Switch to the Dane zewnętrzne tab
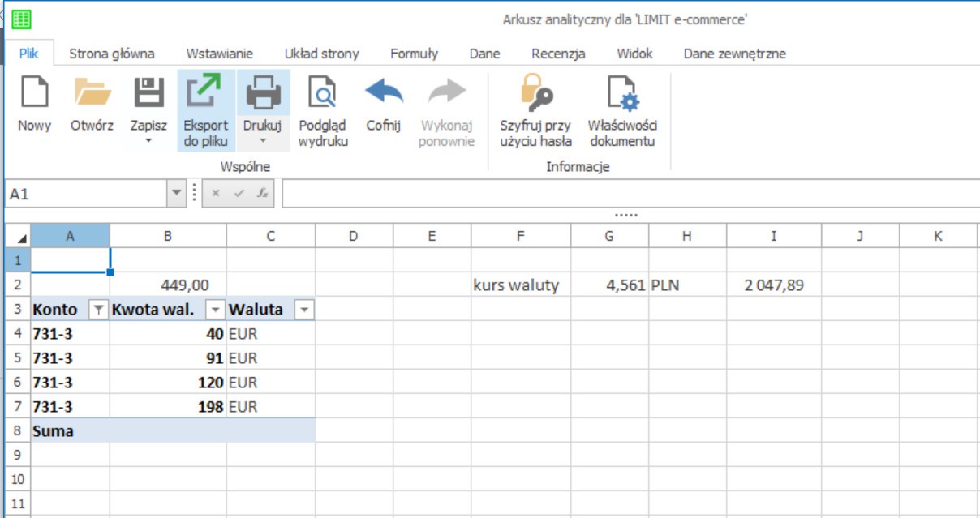This screenshot has width=980, height=518. [734, 54]
